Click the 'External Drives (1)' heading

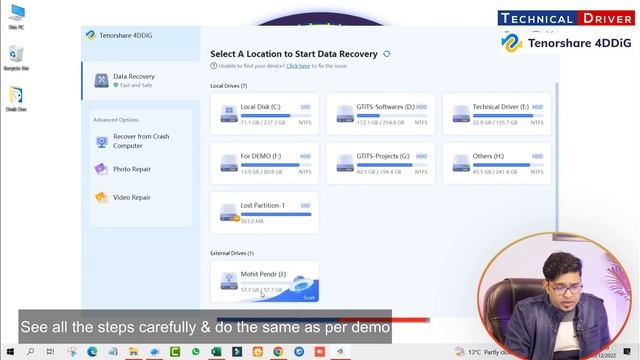pos(232,253)
